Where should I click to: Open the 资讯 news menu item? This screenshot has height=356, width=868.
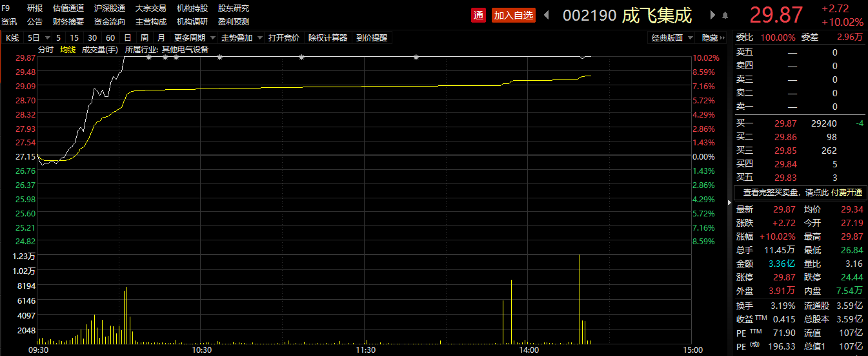(x=9, y=21)
